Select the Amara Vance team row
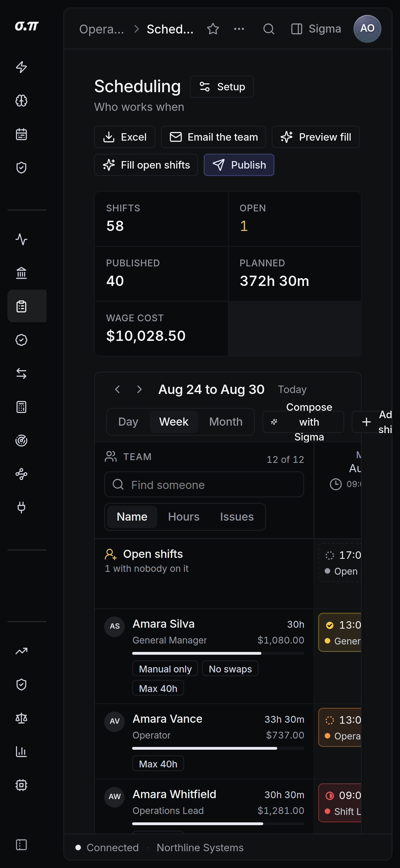Screen dimensions: 400x868 click(204, 741)
